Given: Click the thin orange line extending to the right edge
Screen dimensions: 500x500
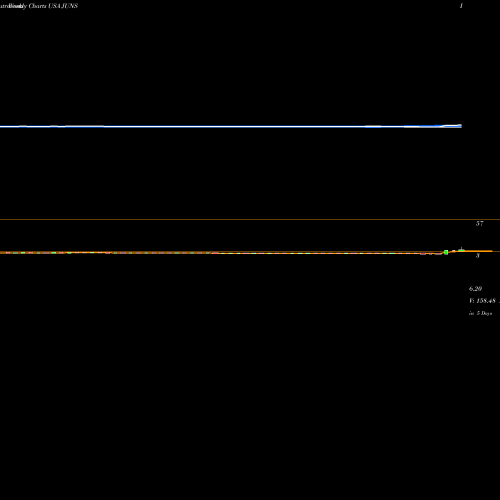Looking at the screenshot, I should click(x=496, y=251).
